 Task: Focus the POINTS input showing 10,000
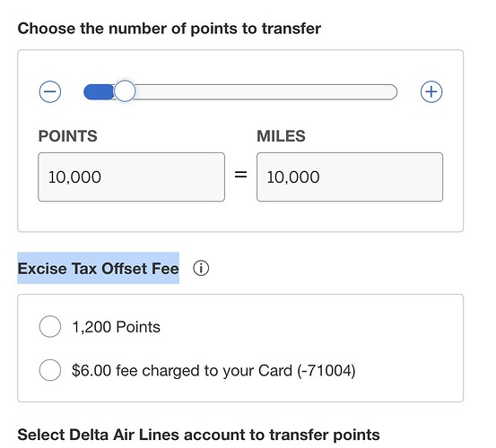(131, 177)
